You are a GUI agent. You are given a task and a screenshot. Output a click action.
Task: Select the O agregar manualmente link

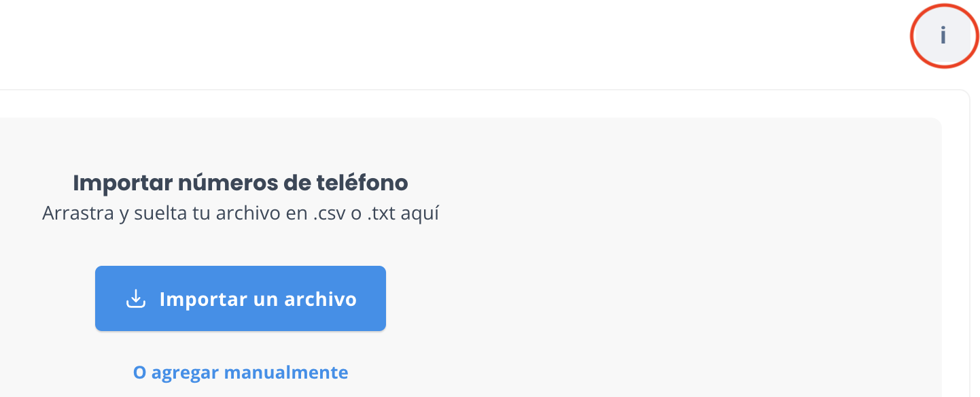241,373
